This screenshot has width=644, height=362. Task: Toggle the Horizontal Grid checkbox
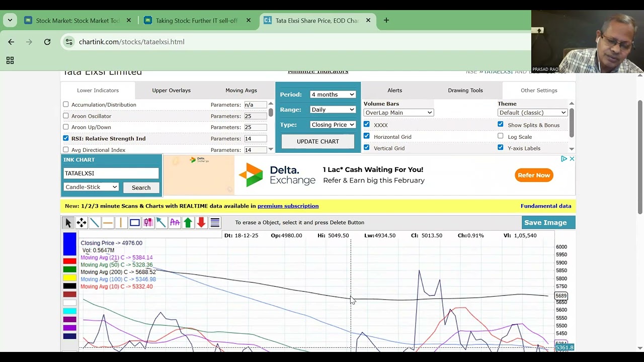(x=366, y=136)
